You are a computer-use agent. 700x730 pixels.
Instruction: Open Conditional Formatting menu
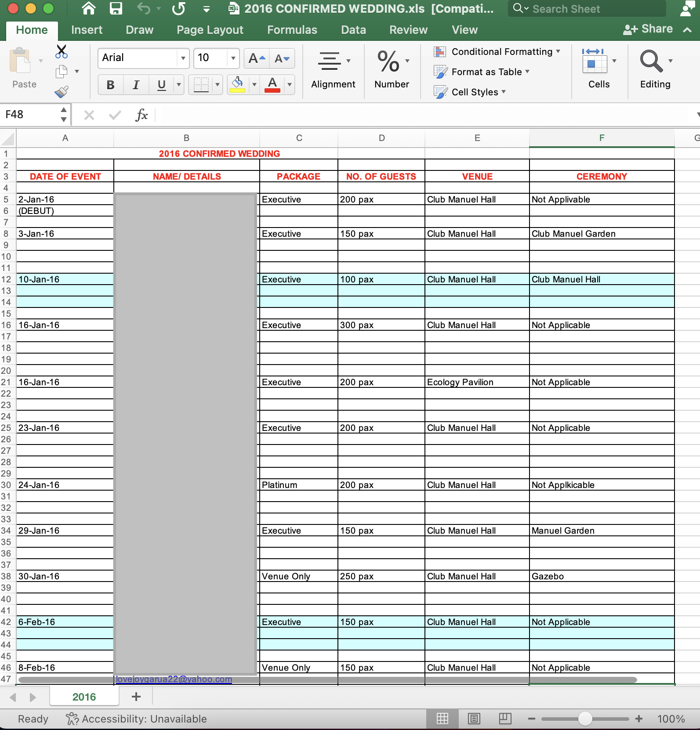coord(497,52)
